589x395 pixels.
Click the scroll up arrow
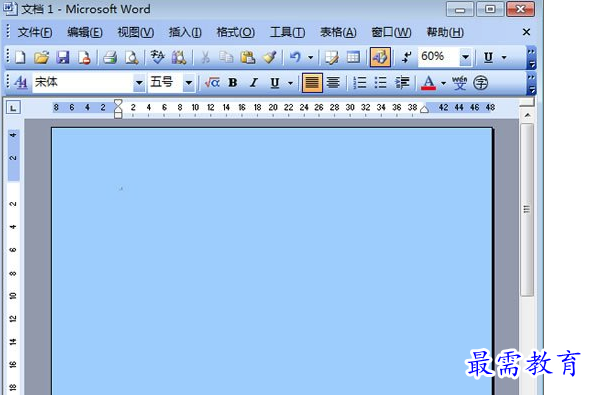pyautogui.click(x=527, y=115)
